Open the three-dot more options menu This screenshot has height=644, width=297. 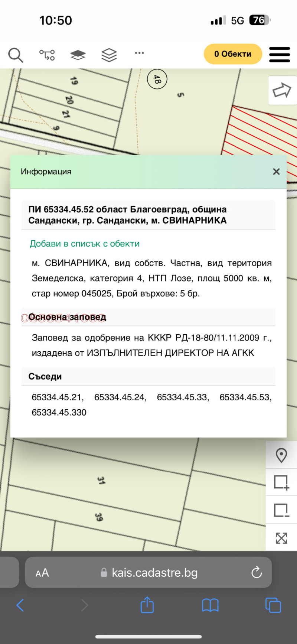(x=140, y=53)
